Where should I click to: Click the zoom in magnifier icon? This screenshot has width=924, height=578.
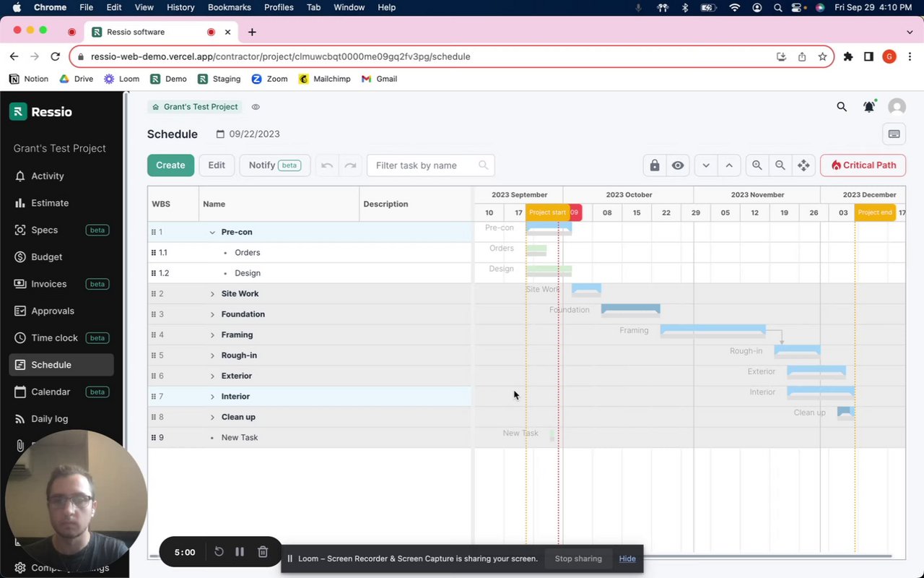coord(757,165)
